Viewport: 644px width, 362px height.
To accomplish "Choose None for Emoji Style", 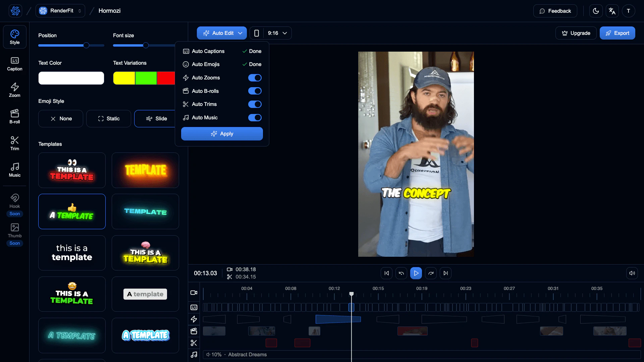I will [60, 118].
